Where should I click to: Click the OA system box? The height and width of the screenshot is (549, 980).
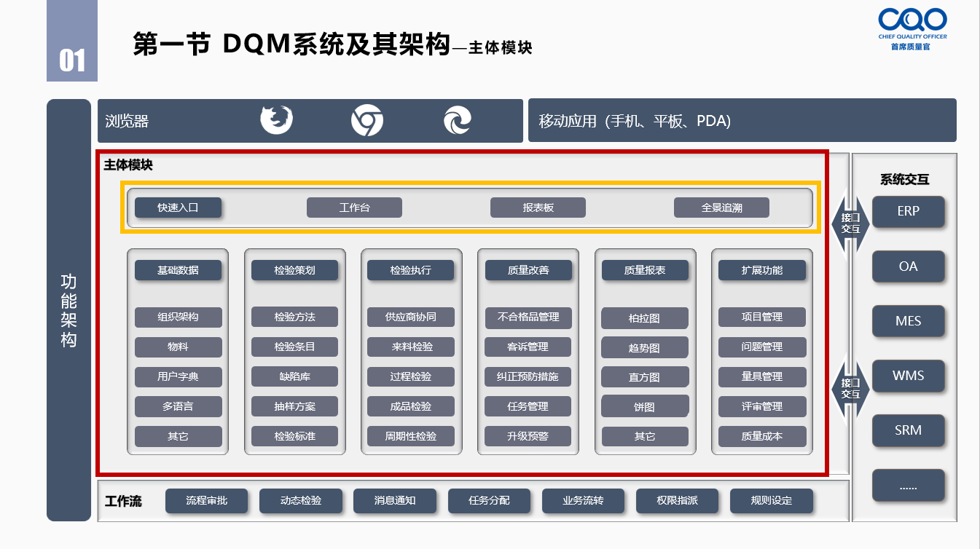908,266
